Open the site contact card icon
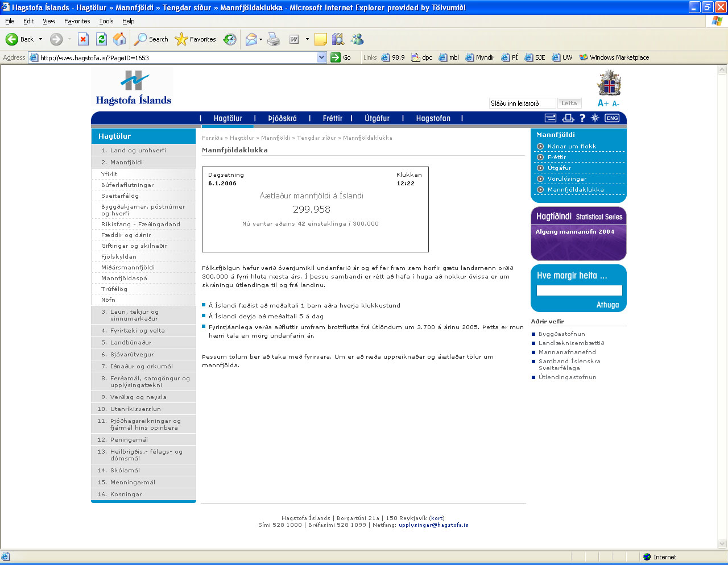 [x=550, y=118]
